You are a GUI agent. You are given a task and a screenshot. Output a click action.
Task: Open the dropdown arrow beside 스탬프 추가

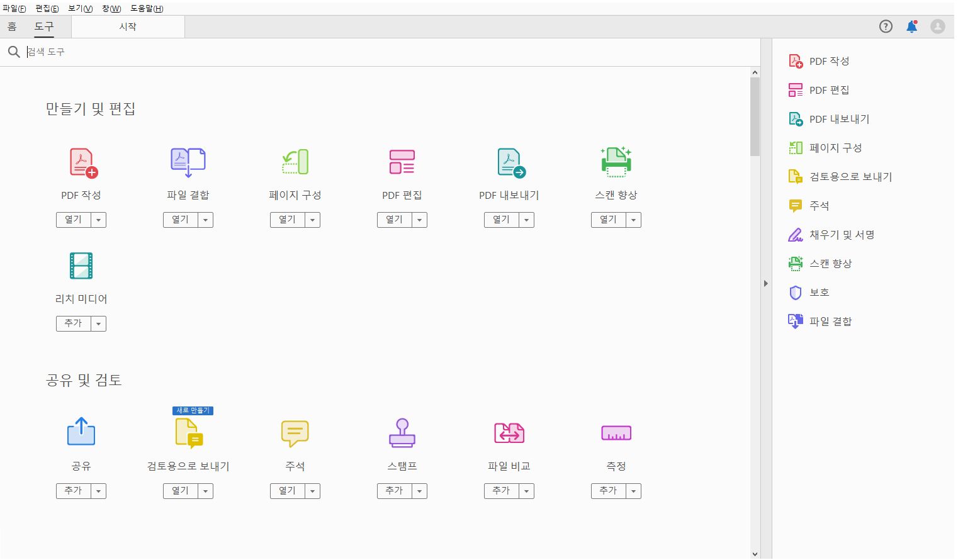coord(419,491)
